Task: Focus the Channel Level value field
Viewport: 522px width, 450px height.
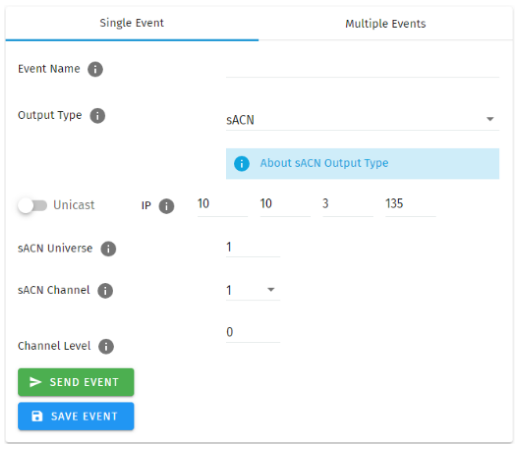Action: coord(253,333)
